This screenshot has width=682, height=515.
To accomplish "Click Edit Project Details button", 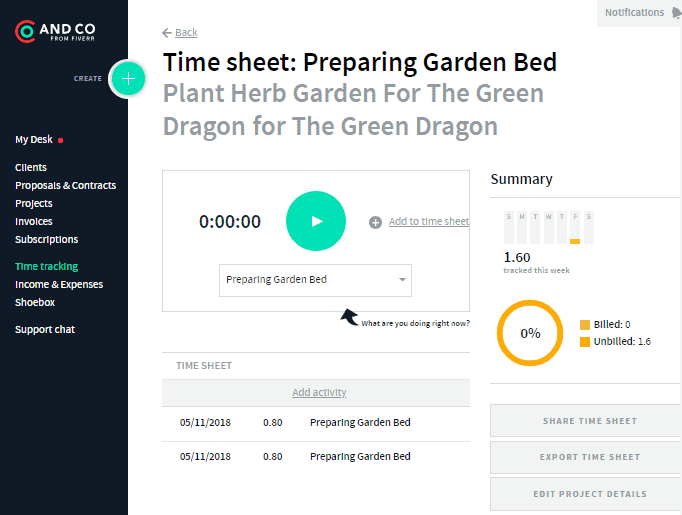I will (x=589, y=494).
